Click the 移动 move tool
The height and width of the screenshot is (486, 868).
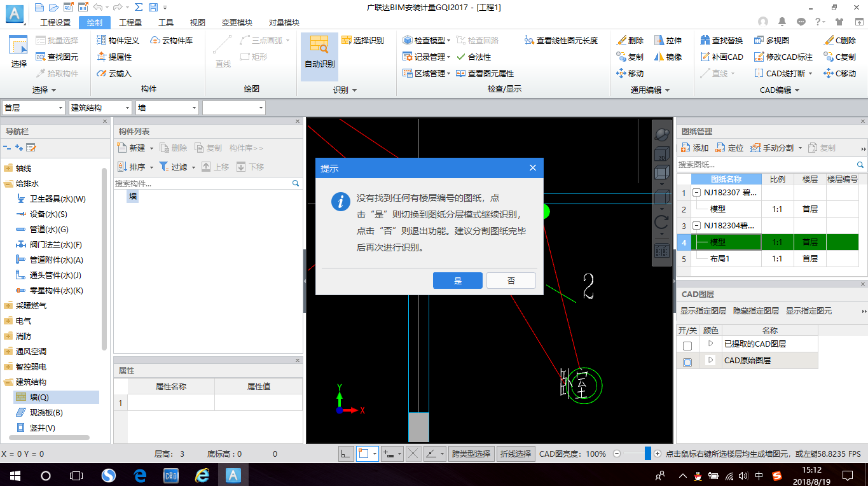point(630,73)
